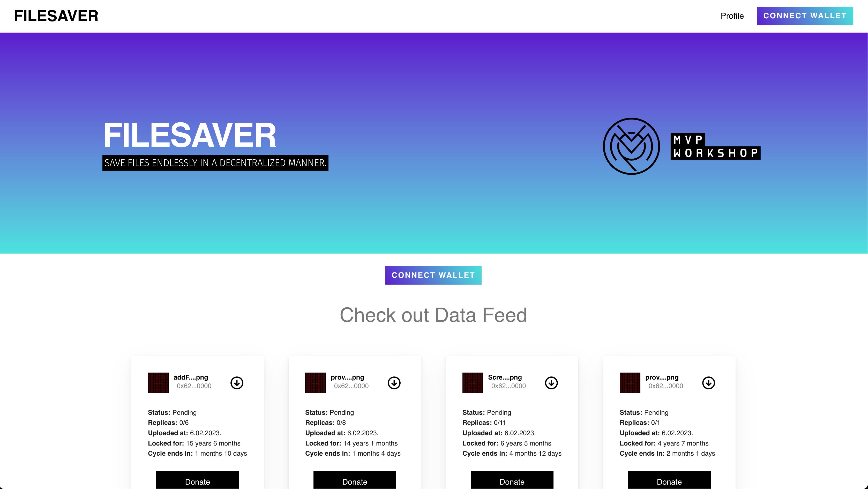The height and width of the screenshot is (489, 868).
Task: Click CONNECT WALLET button in navbar
Action: (x=805, y=16)
